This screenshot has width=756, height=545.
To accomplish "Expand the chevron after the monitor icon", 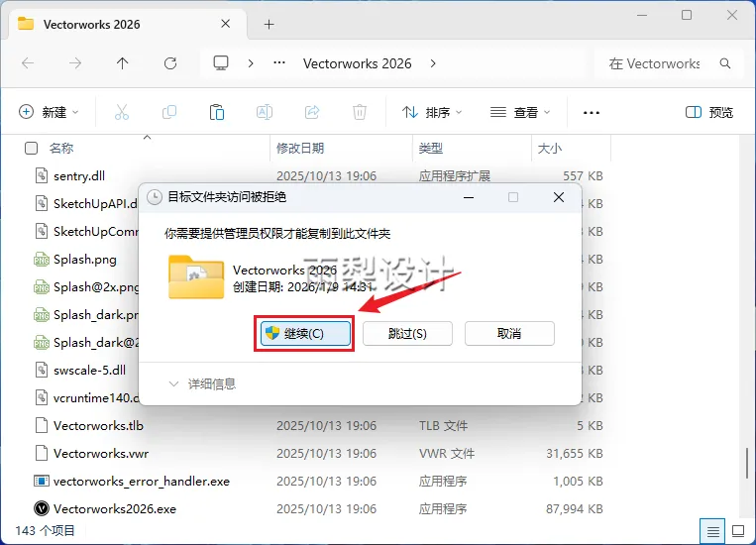I will [x=251, y=63].
